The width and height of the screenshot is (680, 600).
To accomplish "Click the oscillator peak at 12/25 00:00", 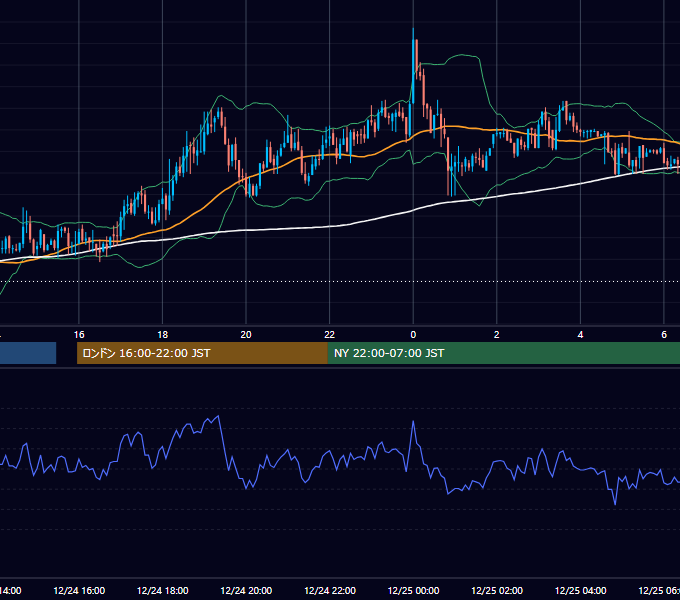I will (413, 421).
